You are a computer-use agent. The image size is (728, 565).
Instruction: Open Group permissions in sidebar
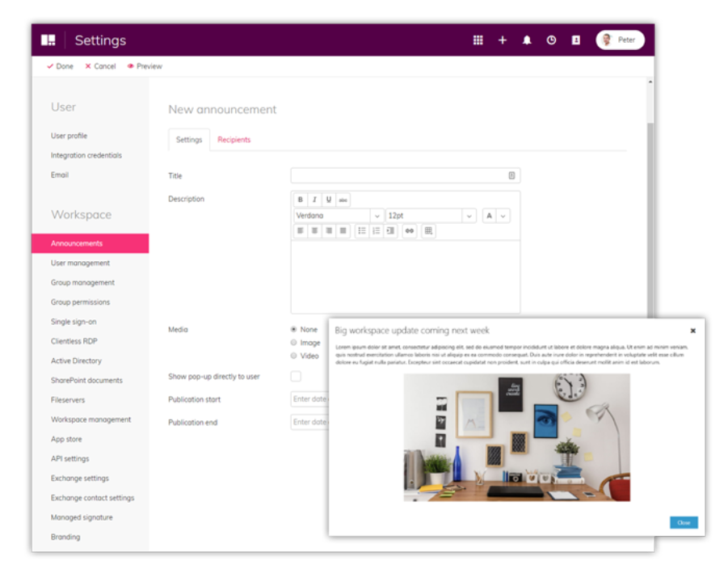click(80, 302)
